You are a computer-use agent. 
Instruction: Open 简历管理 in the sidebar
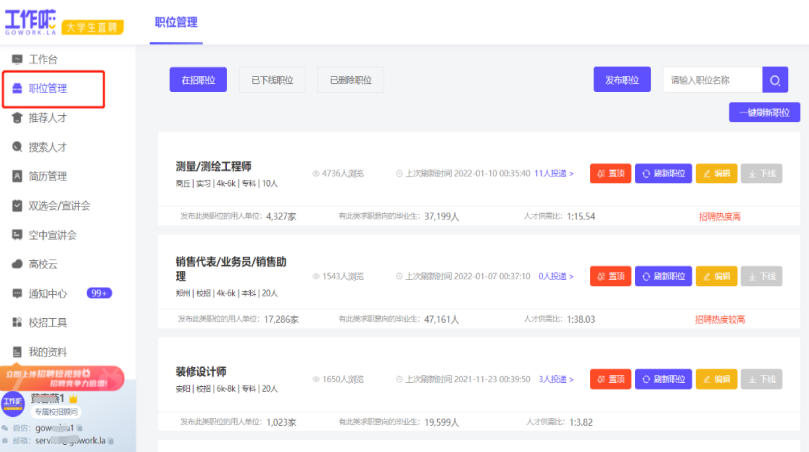click(x=47, y=176)
